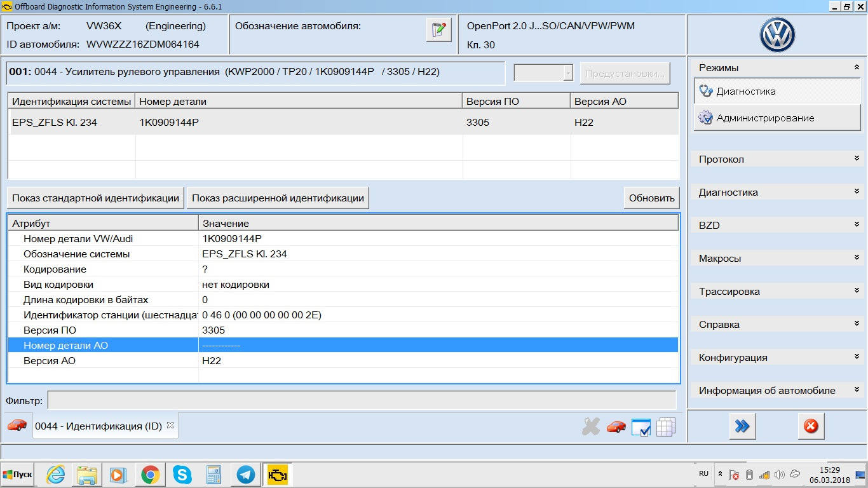The width and height of the screenshot is (868, 488).
Task: Expand the Протокол section
Action: point(857,159)
